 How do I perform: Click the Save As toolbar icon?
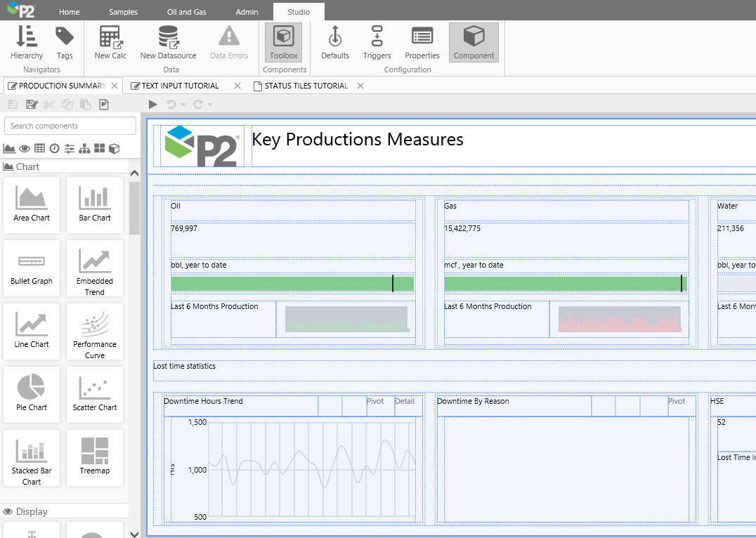(x=31, y=105)
